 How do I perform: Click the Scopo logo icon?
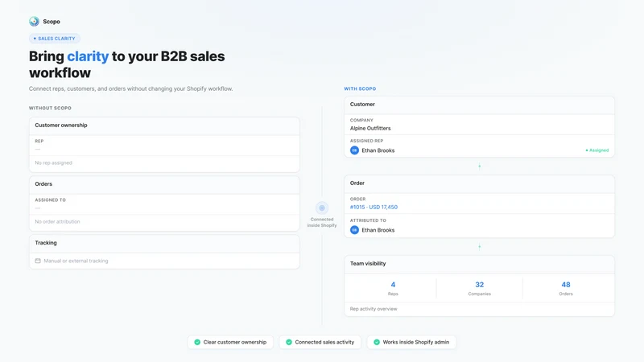34,22
